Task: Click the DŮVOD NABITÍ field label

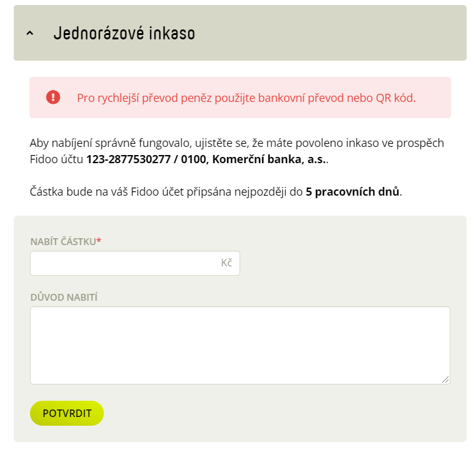Action: point(64,298)
